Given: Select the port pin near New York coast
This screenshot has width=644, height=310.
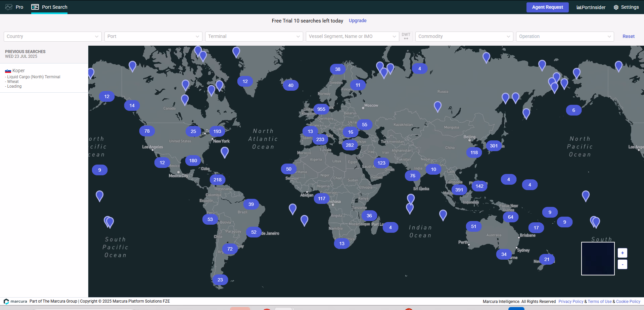Looking at the screenshot, I should [225, 152].
